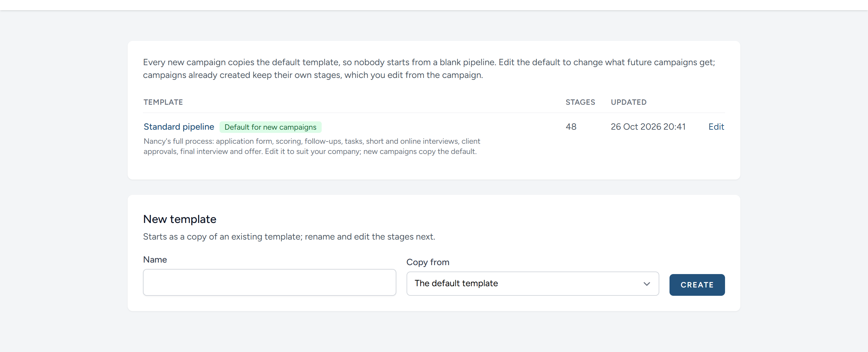Click the intro paragraph about default template

tap(429, 68)
